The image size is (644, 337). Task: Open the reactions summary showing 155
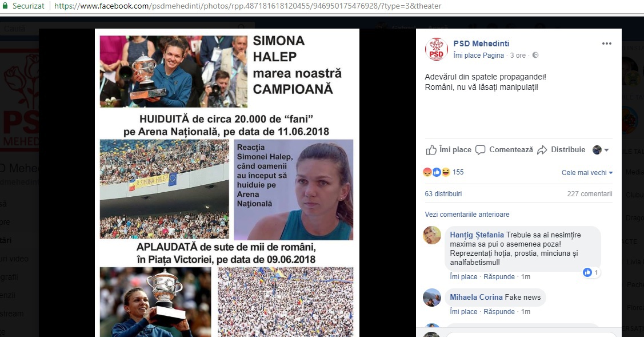[443, 172]
